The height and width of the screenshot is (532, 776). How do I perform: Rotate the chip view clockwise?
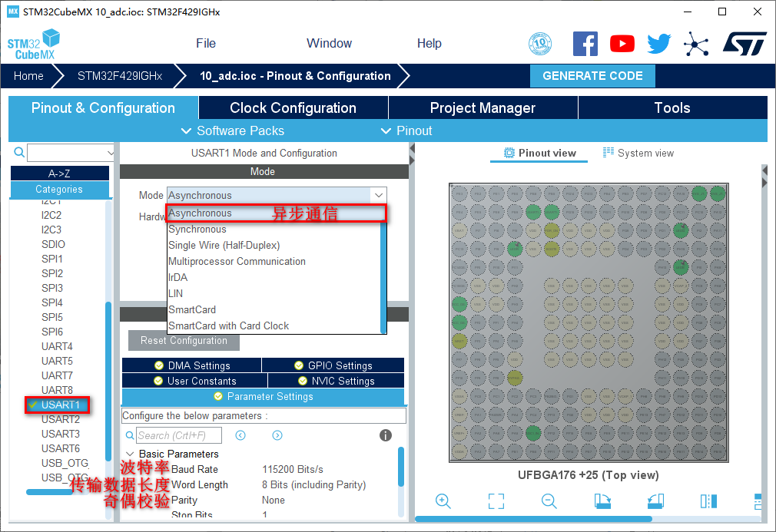602,501
